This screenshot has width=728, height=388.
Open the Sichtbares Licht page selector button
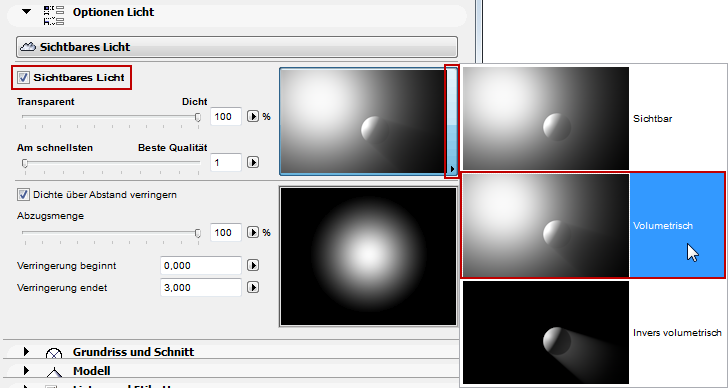pyautogui.click(x=237, y=47)
